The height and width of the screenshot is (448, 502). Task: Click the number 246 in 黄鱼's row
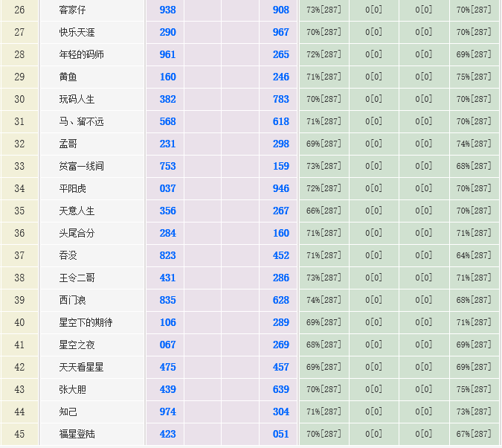click(280, 77)
